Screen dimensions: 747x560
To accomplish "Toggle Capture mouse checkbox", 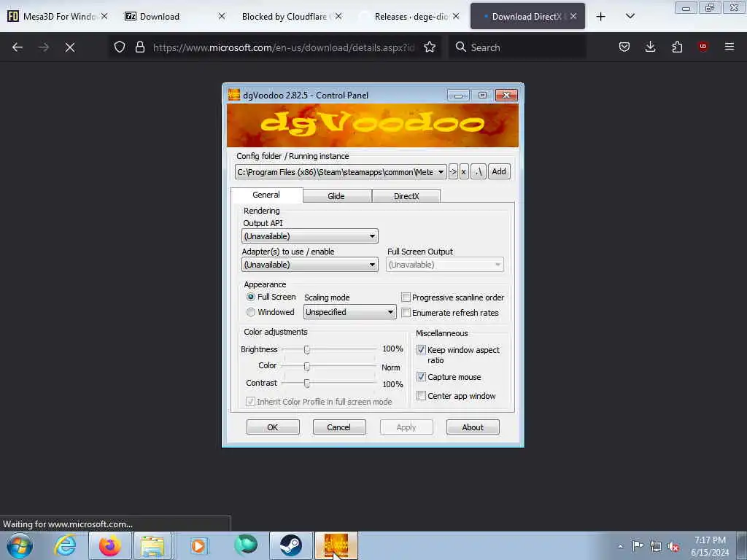I will [x=421, y=377].
